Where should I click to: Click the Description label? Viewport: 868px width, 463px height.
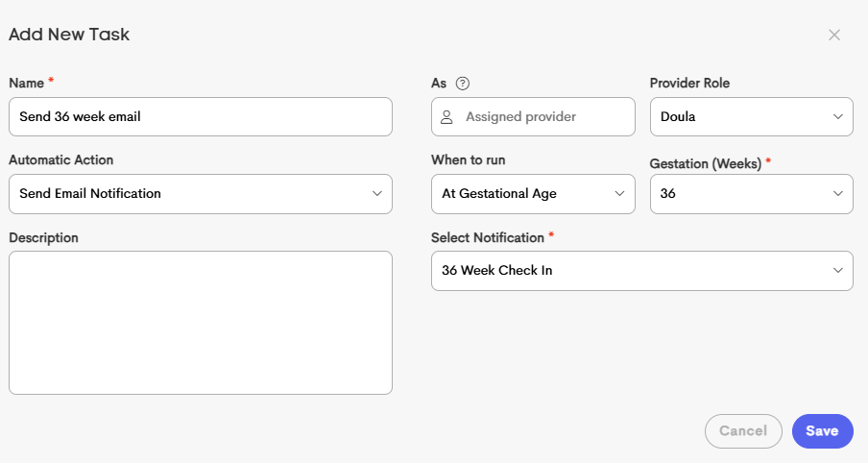[44, 237]
